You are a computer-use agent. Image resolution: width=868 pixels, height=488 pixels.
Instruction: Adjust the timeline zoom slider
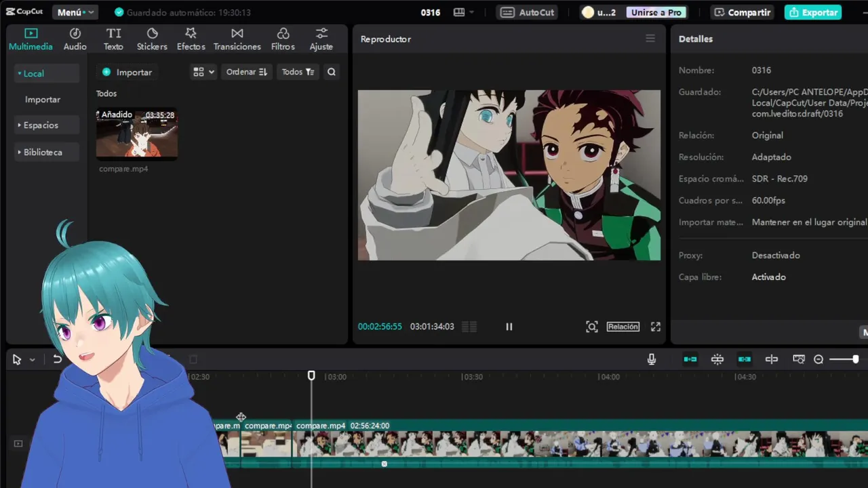click(x=844, y=359)
